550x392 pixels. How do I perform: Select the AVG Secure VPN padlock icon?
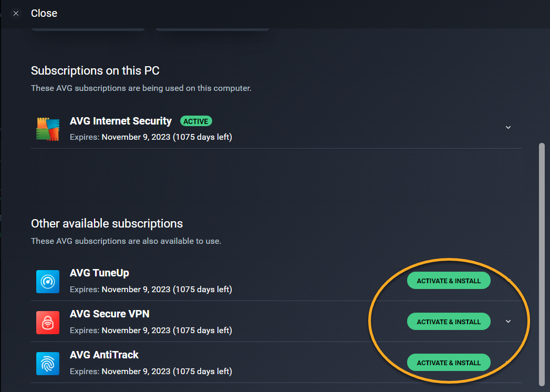point(48,323)
